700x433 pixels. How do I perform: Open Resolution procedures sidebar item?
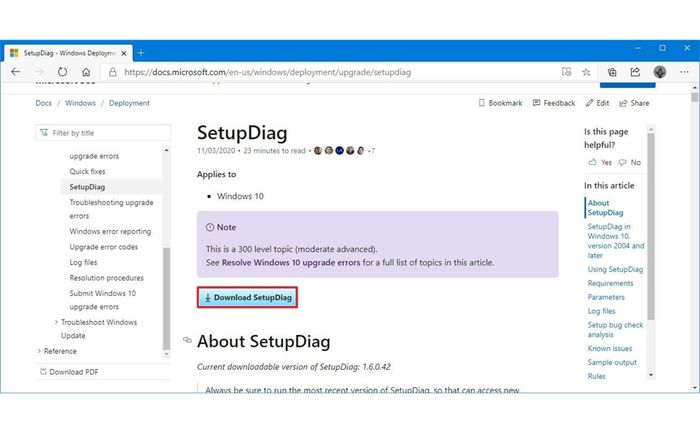(106, 278)
